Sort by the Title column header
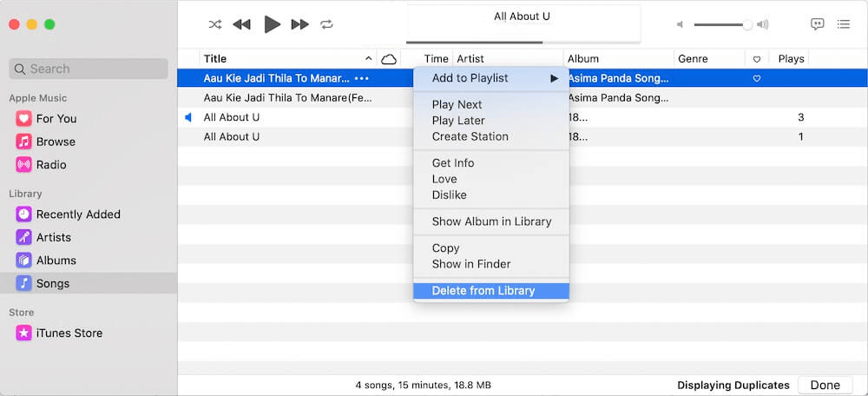Viewport: 868px width, 396px height. 288,59
